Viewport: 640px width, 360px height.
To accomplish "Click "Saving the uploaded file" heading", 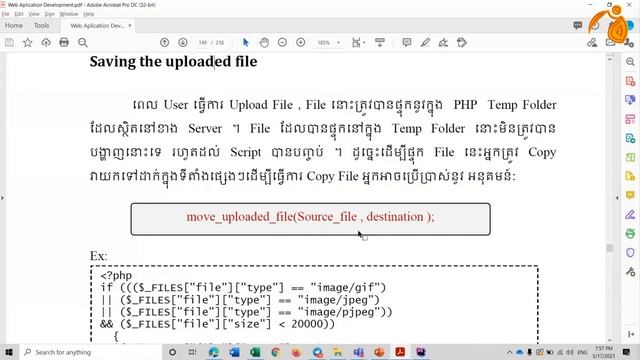I will [173, 62].
